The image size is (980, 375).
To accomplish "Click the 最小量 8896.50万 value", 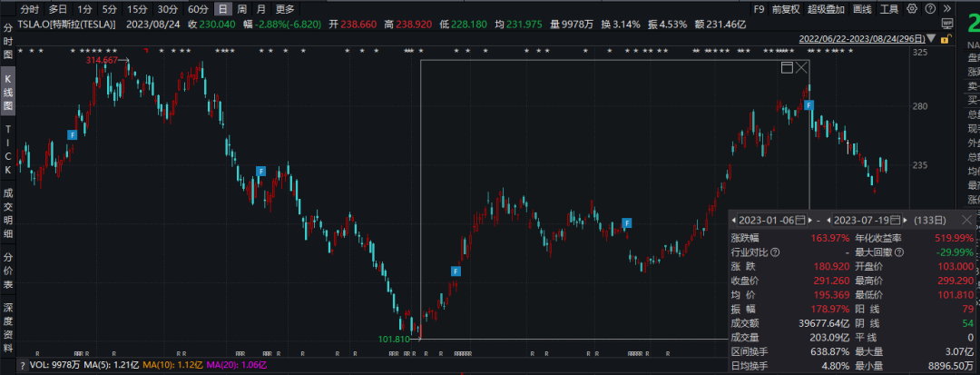I will pos(949,367).
